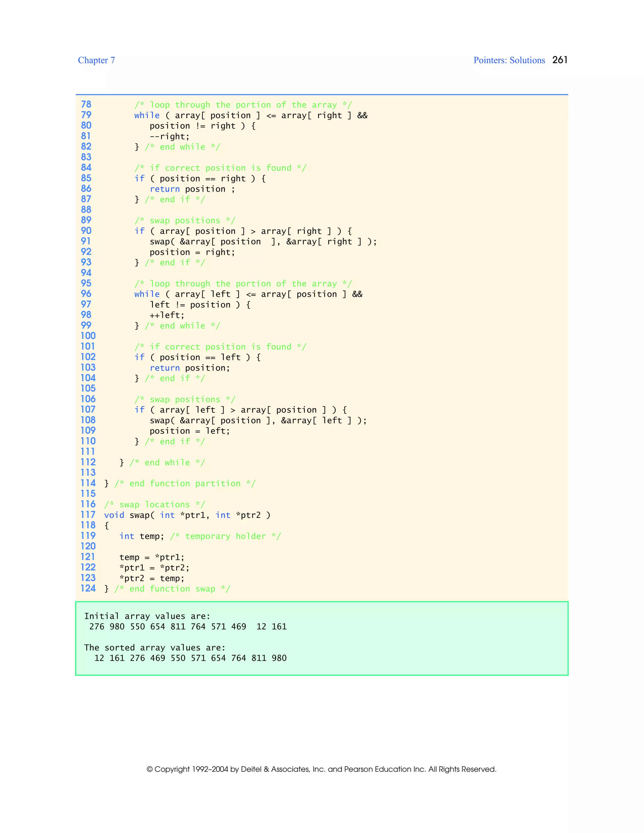Screen dimensions: 644x833
Task: Click 'int temp;' declaration on line 119
Action: (x=142, y=536)
